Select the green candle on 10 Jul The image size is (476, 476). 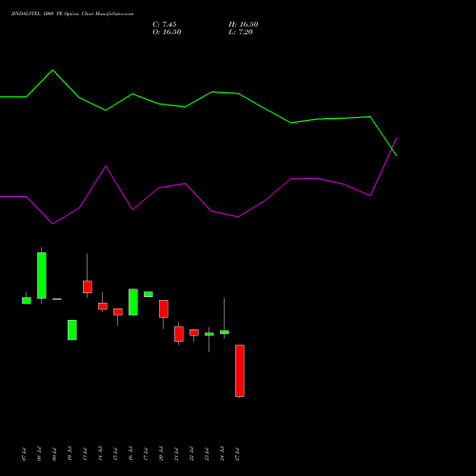click(x=72, y=330)
